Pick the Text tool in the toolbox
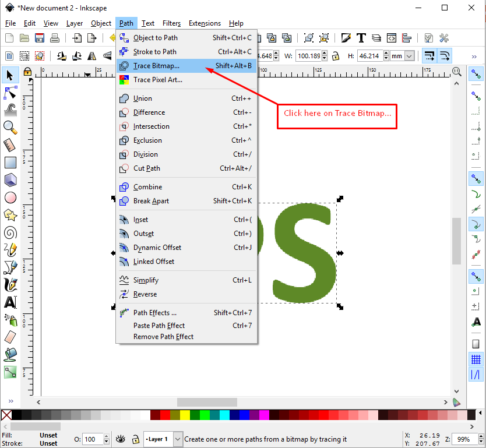The width and height of the screenshot is (486, 448). (10, 302)
